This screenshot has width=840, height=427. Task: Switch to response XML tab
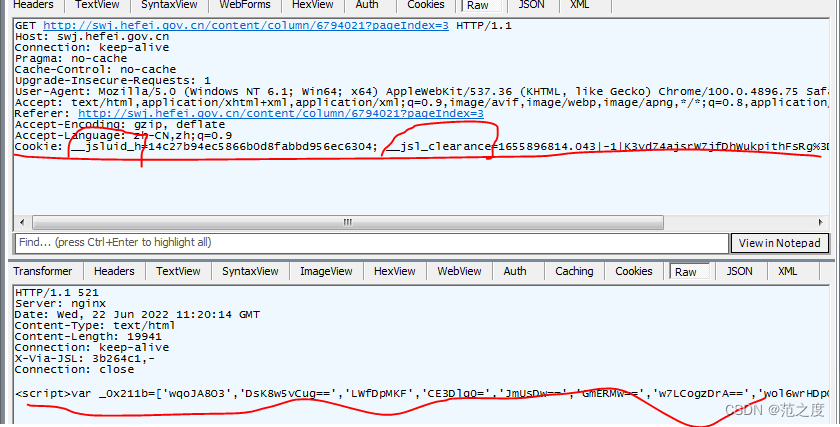(x=787, y=271)
